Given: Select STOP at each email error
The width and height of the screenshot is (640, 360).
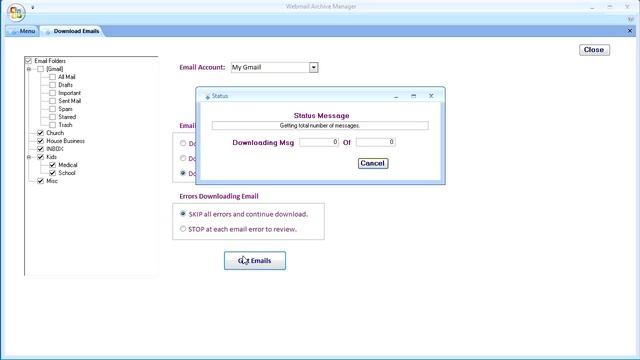Looking at the screenshot, I should click(183, 229).
